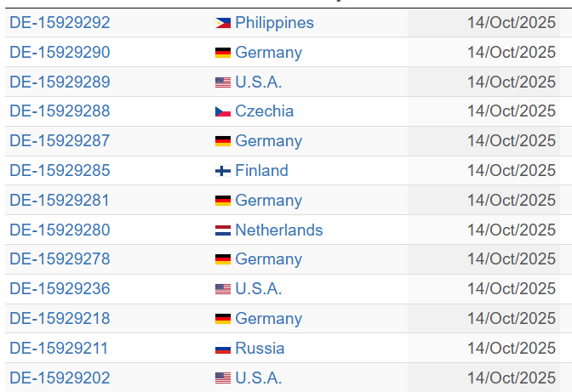Image resolution: width=572 pixels, height=392 pixels.
Task: Click the Czechia country link
Action: tap(264, 111)
